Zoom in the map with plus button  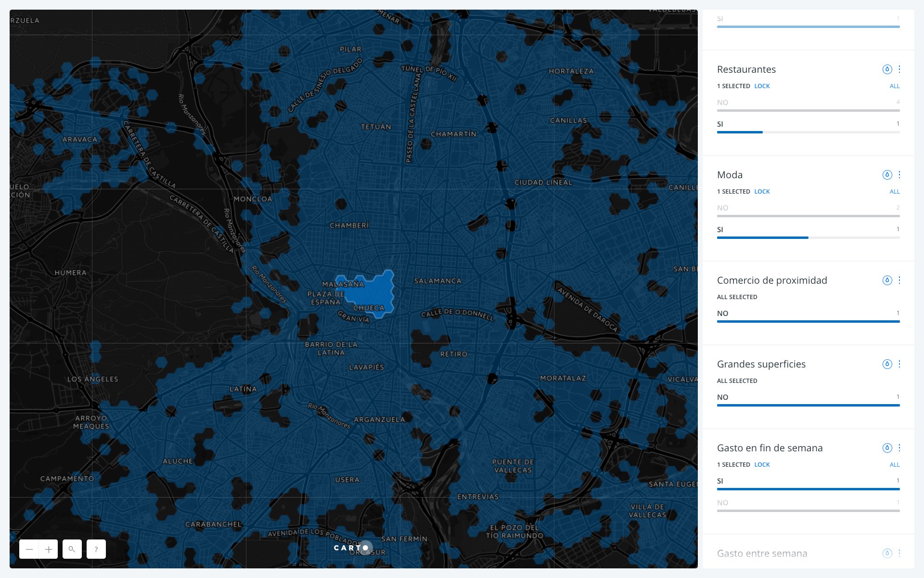click(x=49, y=549)
